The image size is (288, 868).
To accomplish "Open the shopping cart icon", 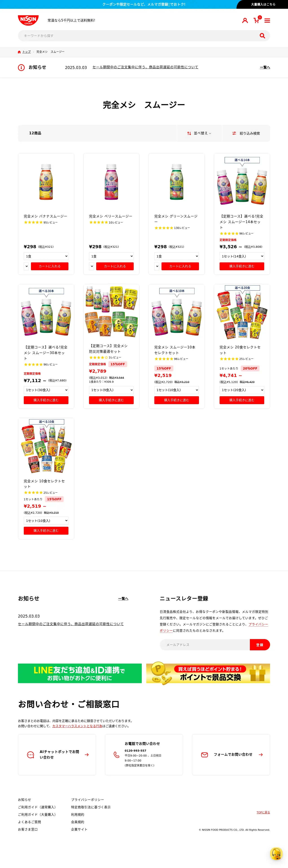I will click(257, 20).
